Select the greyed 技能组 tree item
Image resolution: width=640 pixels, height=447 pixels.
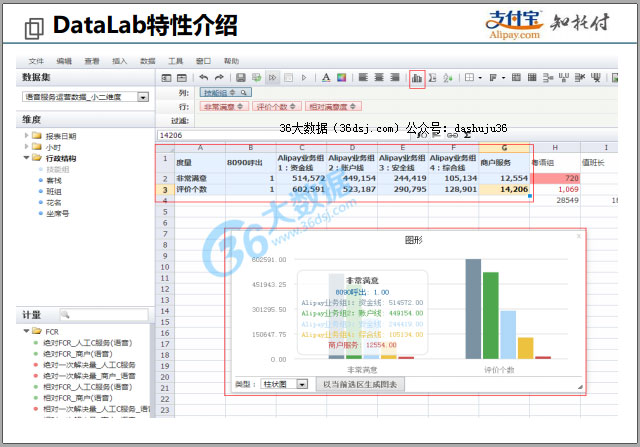[58, 169]
